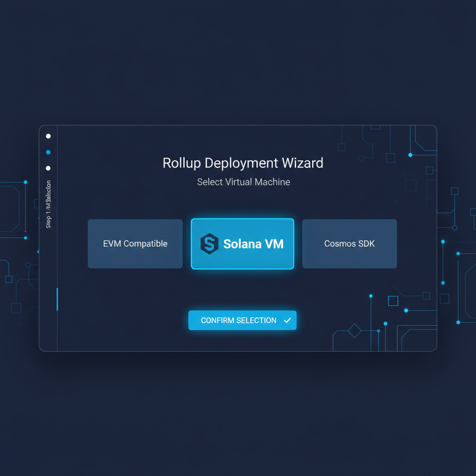The width and height of the screenshot is (476, 476).
Task: Open the active step indicator details
Action: [x=48, y=152]
